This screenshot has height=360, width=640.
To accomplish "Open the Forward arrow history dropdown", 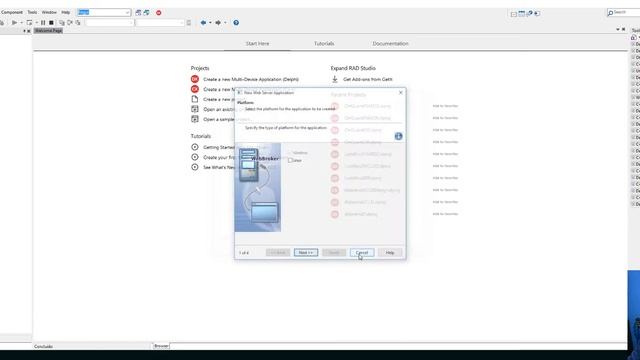I will pos(225,23).
